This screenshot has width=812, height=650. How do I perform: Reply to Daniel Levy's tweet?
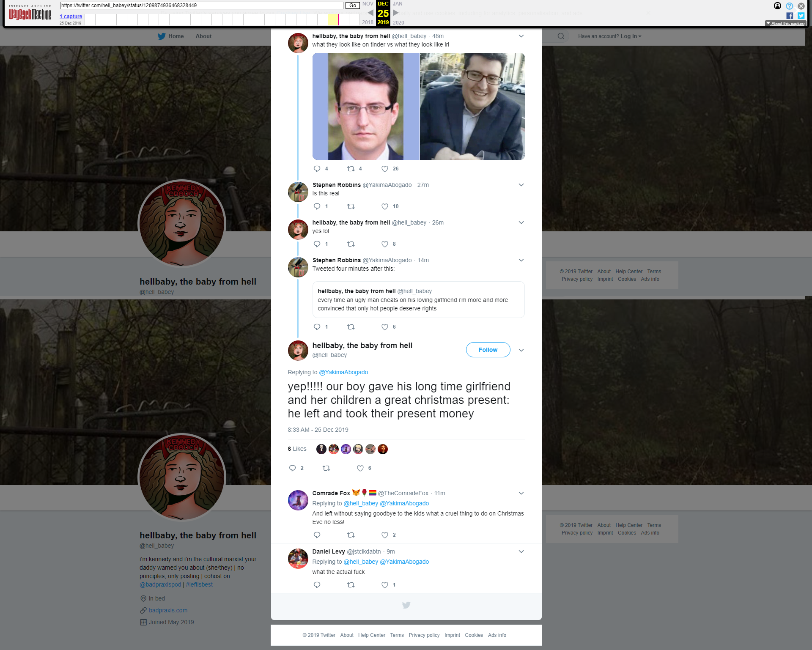(317, 585)
